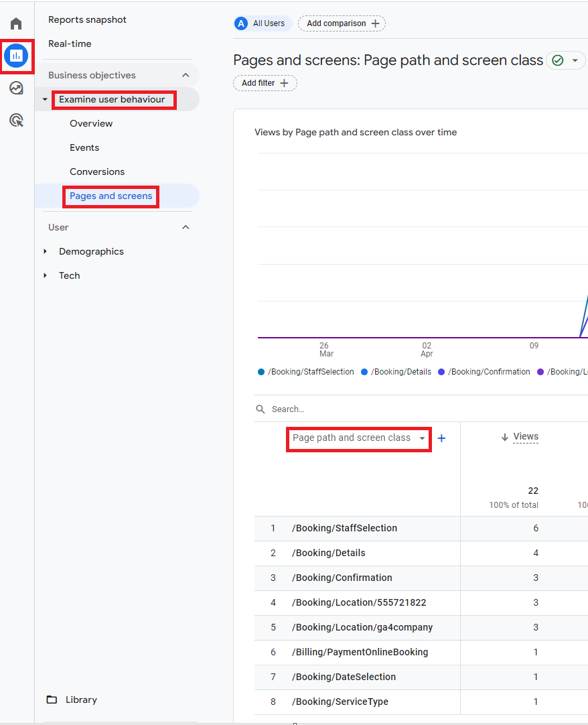The width and height of the screenshot is (588, 725).
Task: Expand the Tech tree arrow
Action: tap(45, 275)
